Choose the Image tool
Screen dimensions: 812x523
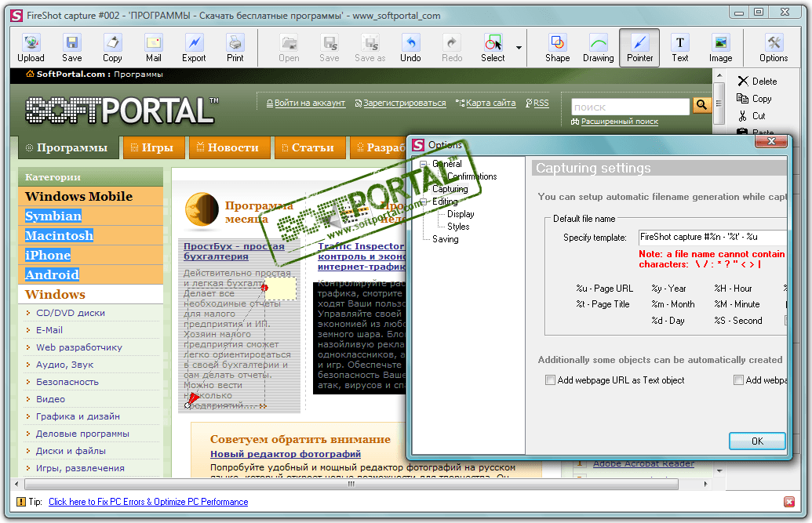720,48
